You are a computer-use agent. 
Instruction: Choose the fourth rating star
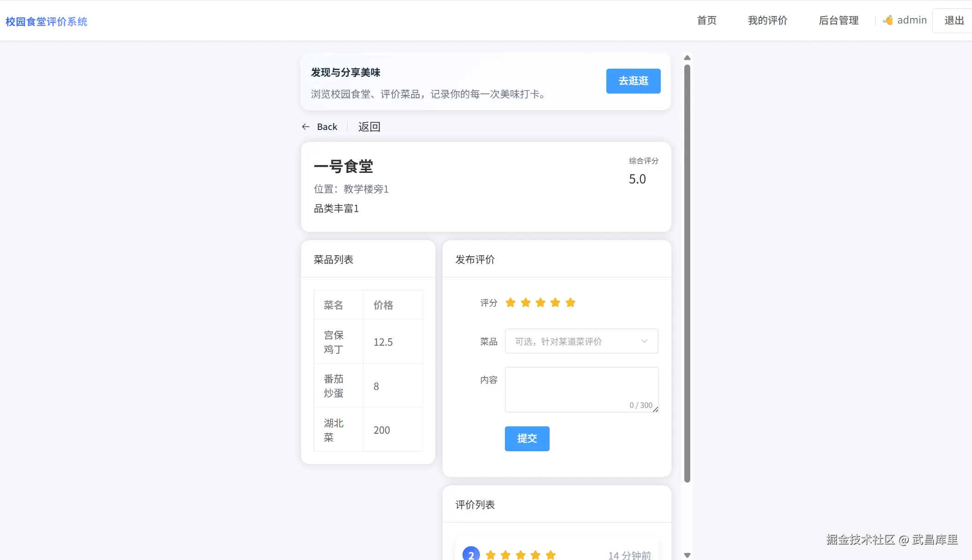tap(555, 303)
